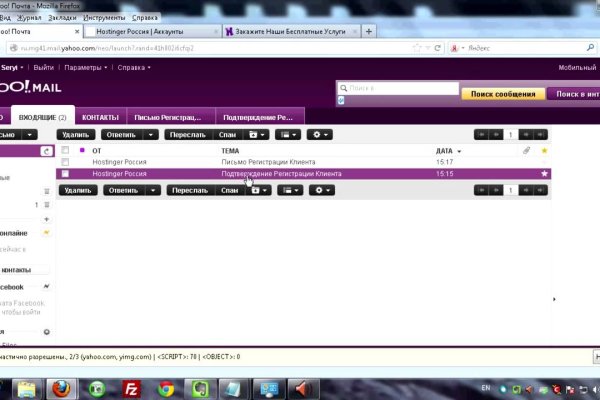Expand the 'Ответить' dropdown in the top toolbar

point(151,135)
